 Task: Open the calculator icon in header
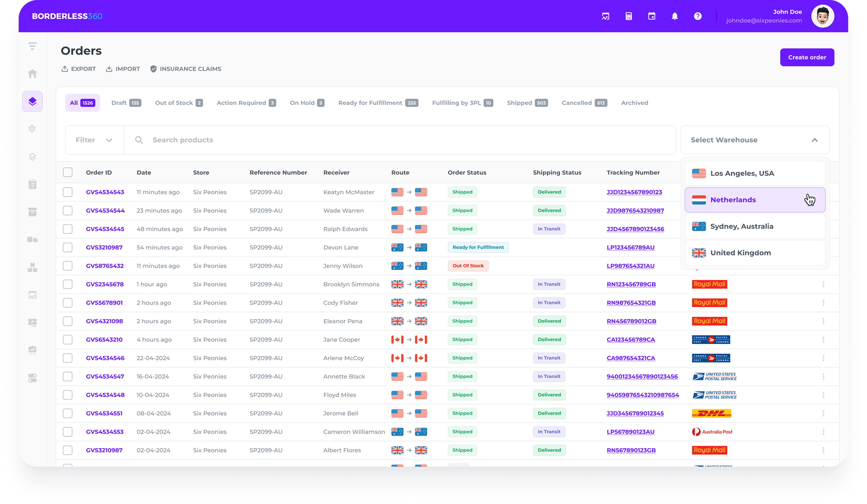[x=629, y=16]
